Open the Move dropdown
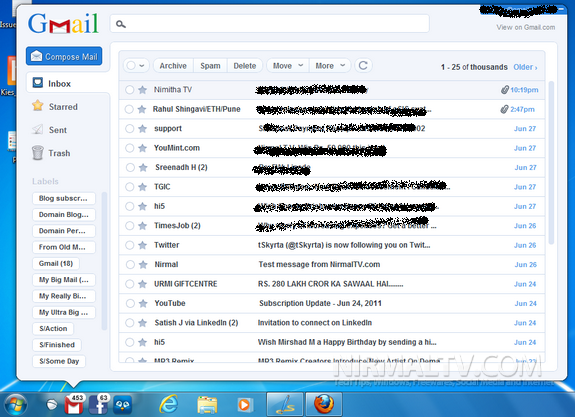Image resolution: width=575 pixels, height=417 pixels. (288, 66)
